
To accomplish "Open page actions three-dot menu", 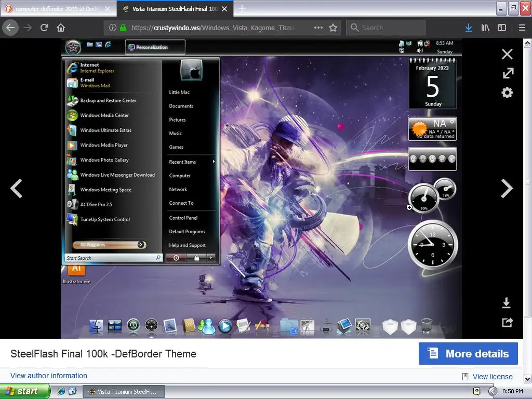I will pos(318,28).
